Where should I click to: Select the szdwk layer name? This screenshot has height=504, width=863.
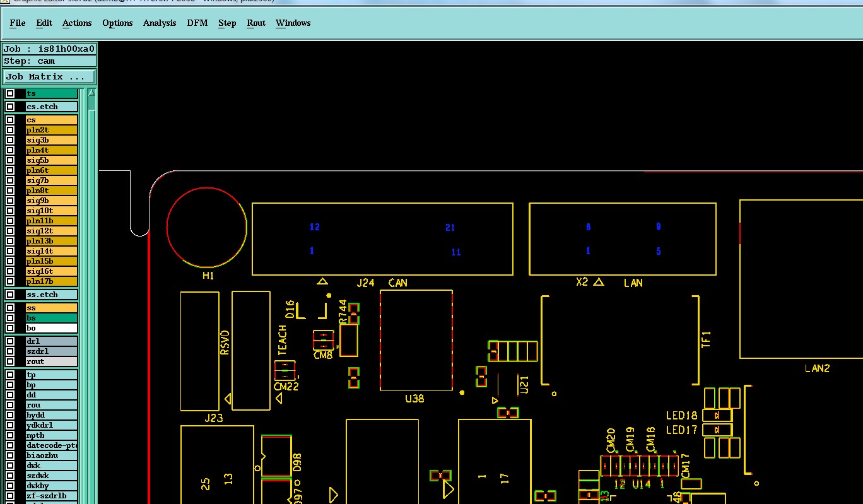(52, 476)
